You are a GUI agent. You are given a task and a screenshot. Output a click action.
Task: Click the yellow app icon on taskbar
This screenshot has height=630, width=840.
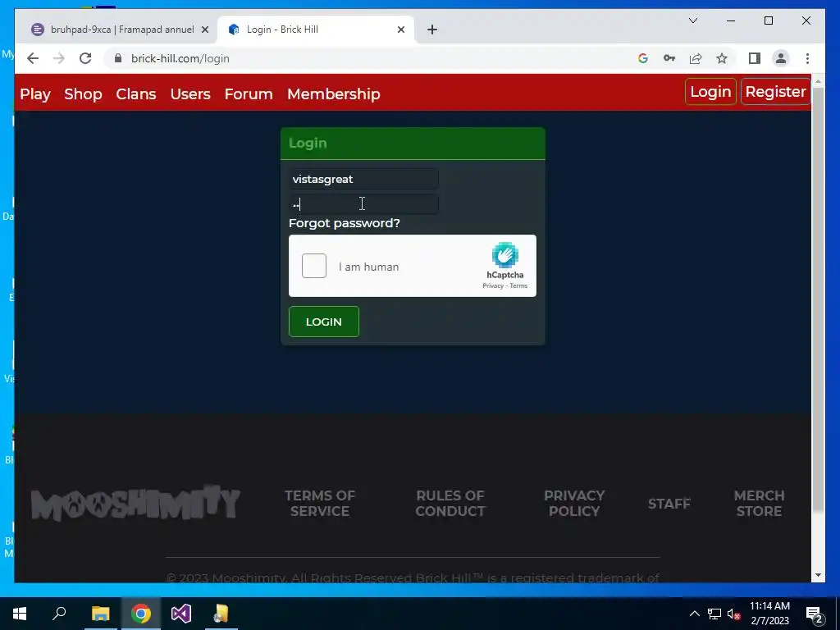pyautogui.click(x=221, y=614)
